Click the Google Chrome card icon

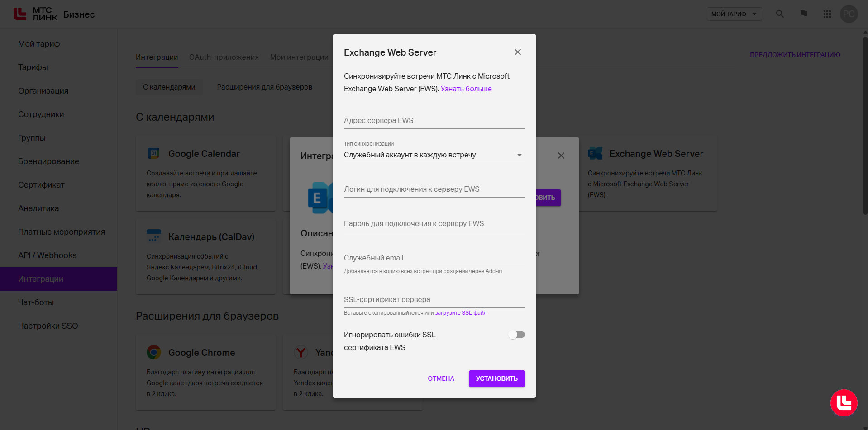(x=154, y=352)
